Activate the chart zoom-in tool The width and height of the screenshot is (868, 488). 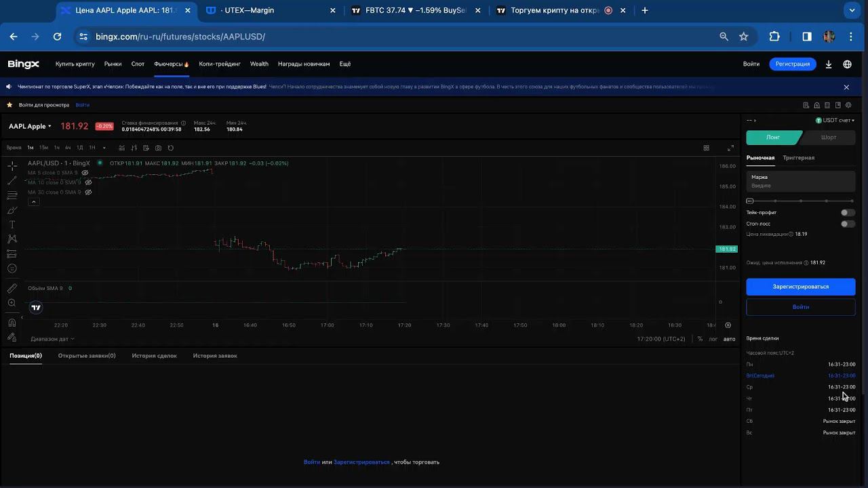coord(12,303)
